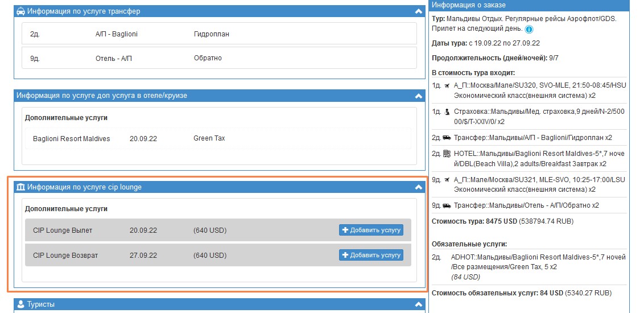Image resolution: width=644 pixels, height=313 pixels.
Task: Select the А/П - Baglioni Гидроплан transfer row
Action: click(219, 34)
